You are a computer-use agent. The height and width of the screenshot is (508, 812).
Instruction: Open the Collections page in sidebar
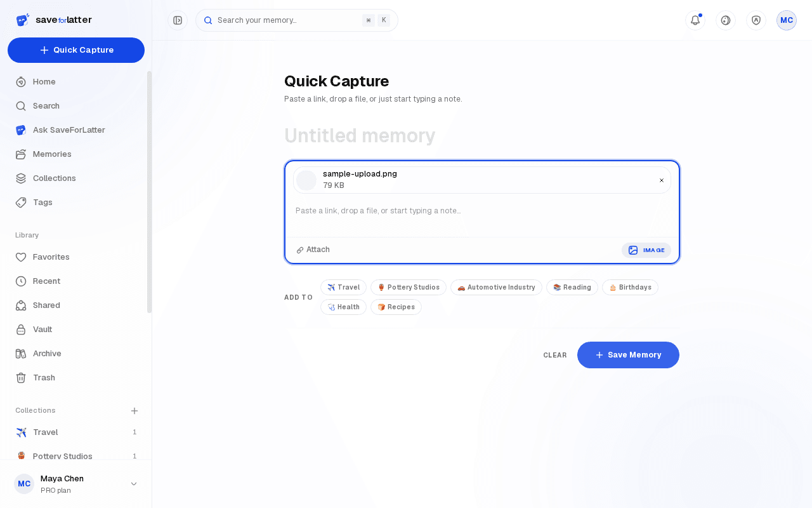pyautogui.click(x=76, y=178)
